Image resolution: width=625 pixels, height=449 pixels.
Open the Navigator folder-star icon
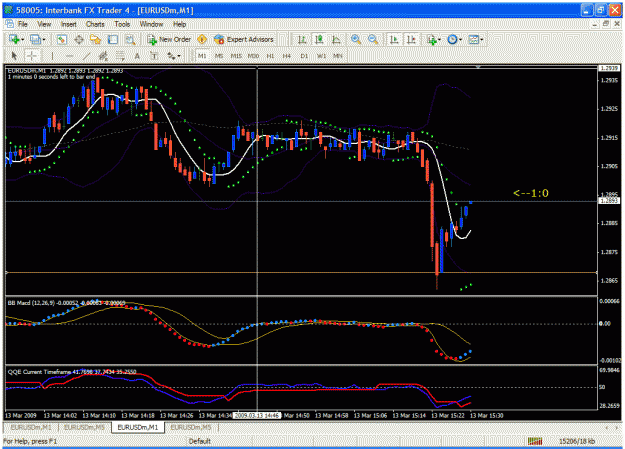click(x=96, y=39)
